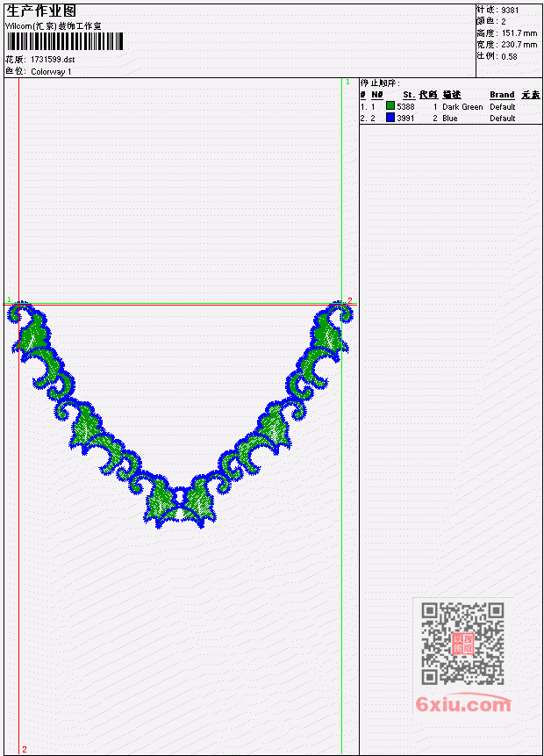544x756 pixels.
Task: Click the "颜色: 2" color count line
Action: [x=491, y=22]
